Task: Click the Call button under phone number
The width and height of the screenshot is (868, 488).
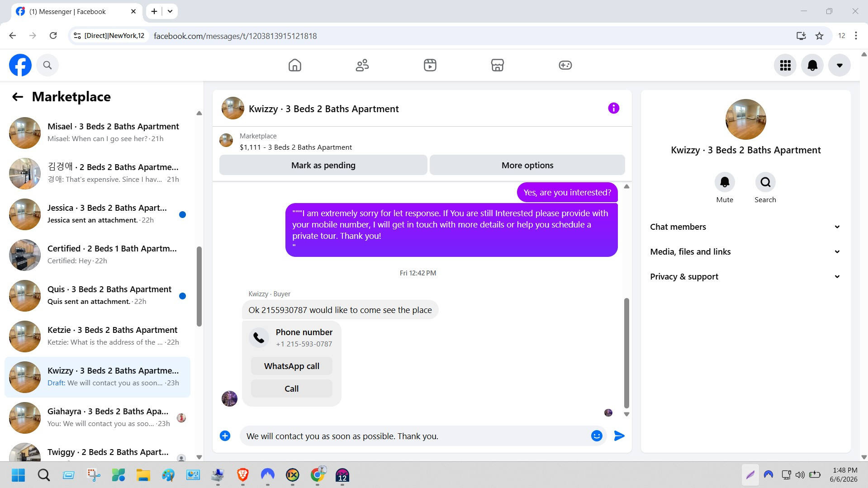Action: 292,389
